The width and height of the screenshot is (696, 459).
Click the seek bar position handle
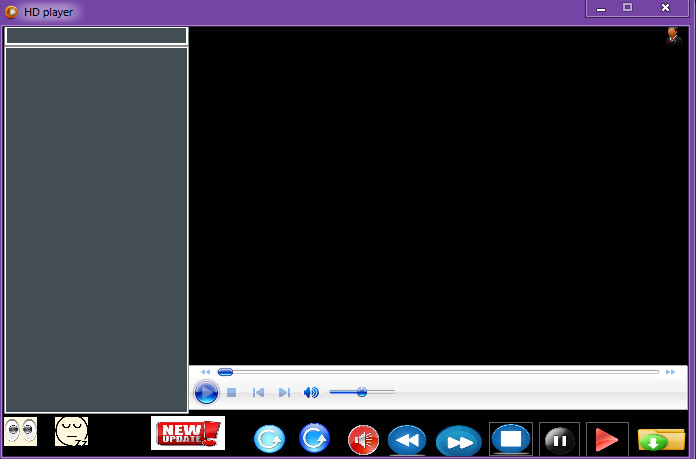225,372
